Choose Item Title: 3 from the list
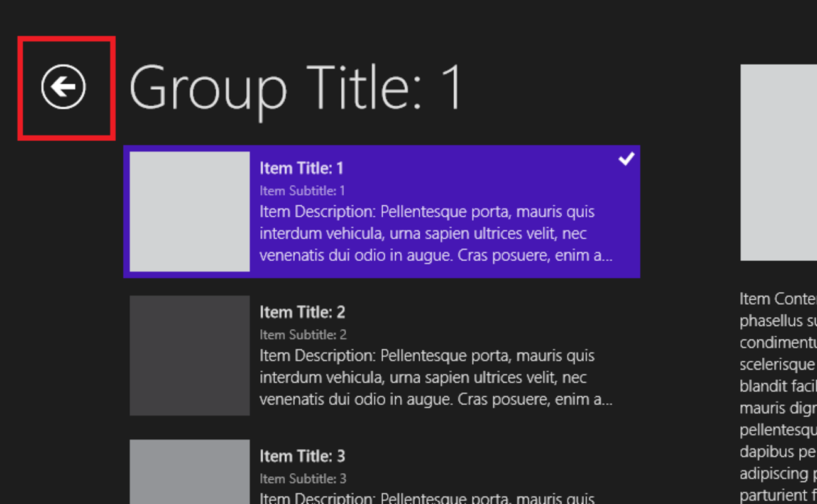Viewport: 817px width, 504px height. coord(302,456)
